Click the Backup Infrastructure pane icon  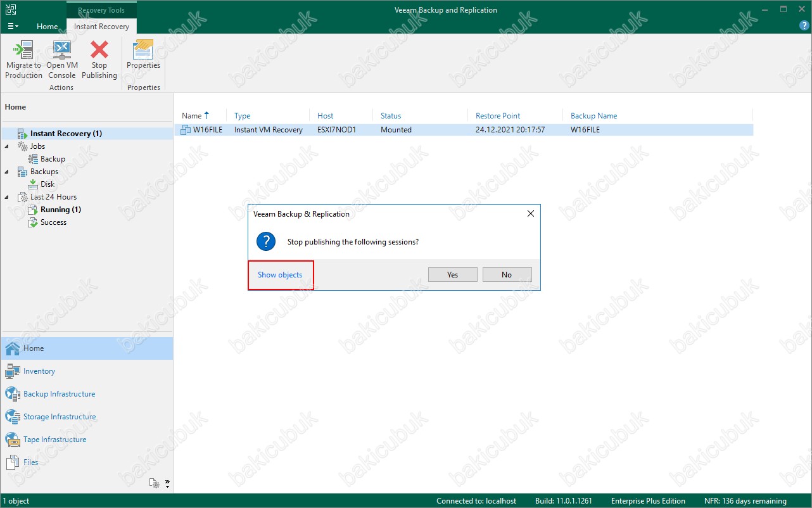(13, 394)
